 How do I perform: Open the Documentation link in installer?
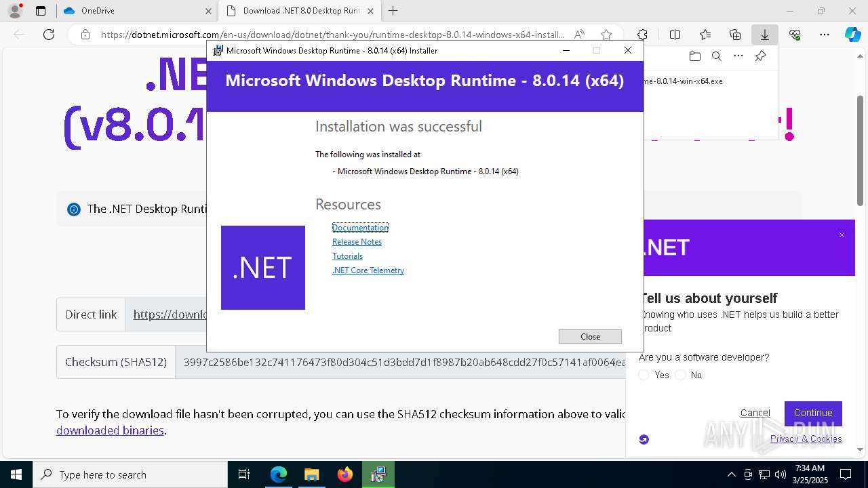pyautogui.click(x=360, y=228)
